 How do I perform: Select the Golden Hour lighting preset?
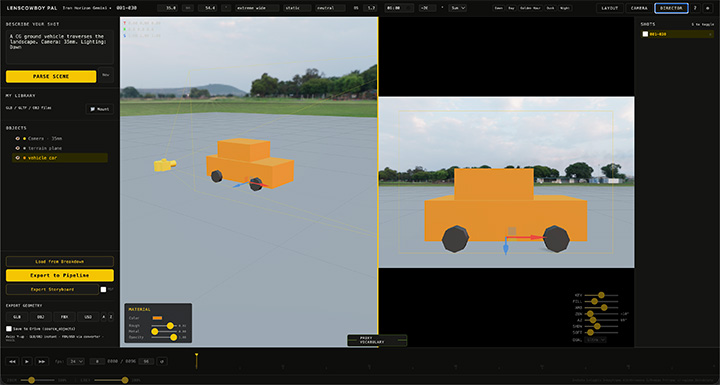pos(531,8)
